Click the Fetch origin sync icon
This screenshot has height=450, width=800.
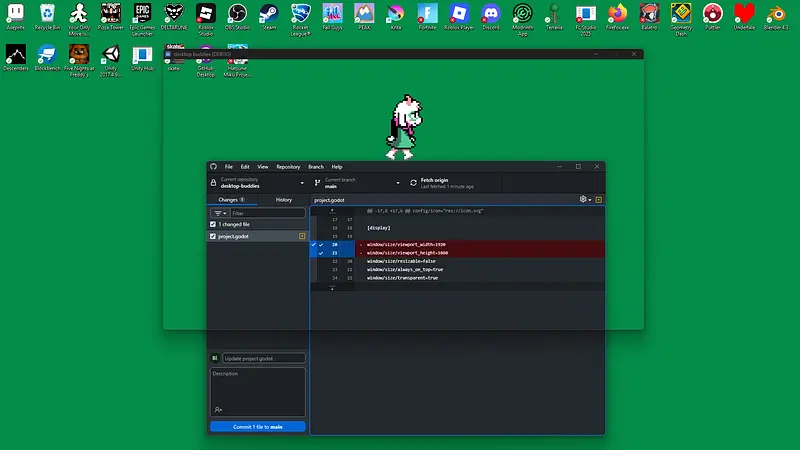coord(413,183)
